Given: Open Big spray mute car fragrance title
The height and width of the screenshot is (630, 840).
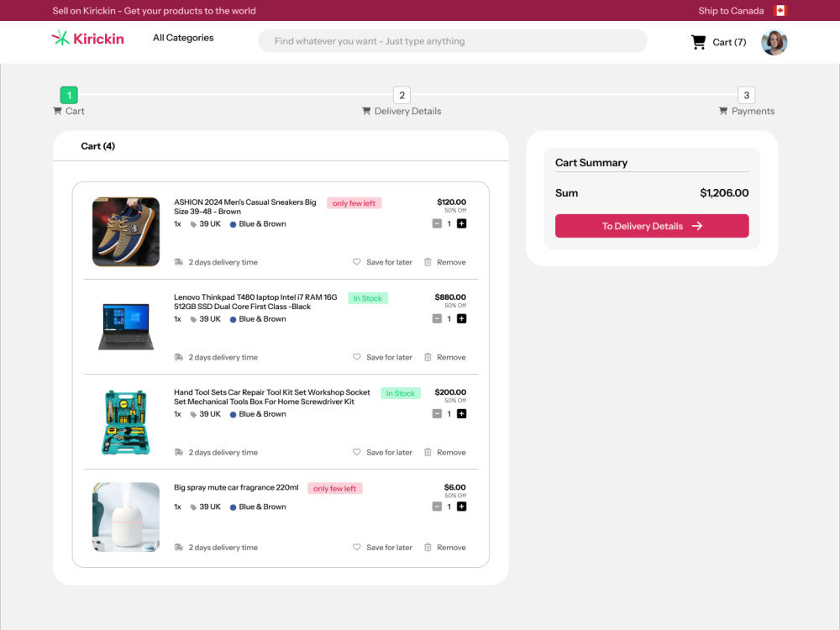Looking at the screenshot, I should click(236, 487).
